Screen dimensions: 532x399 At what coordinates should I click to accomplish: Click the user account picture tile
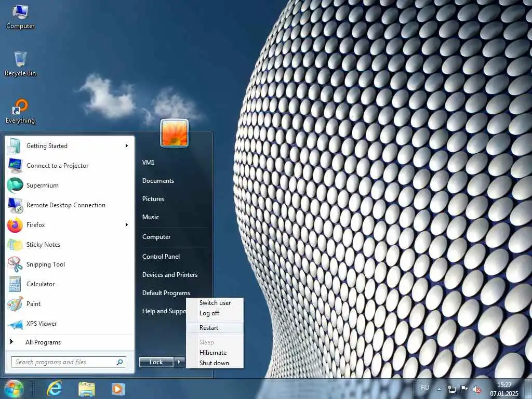coord(175,133)
